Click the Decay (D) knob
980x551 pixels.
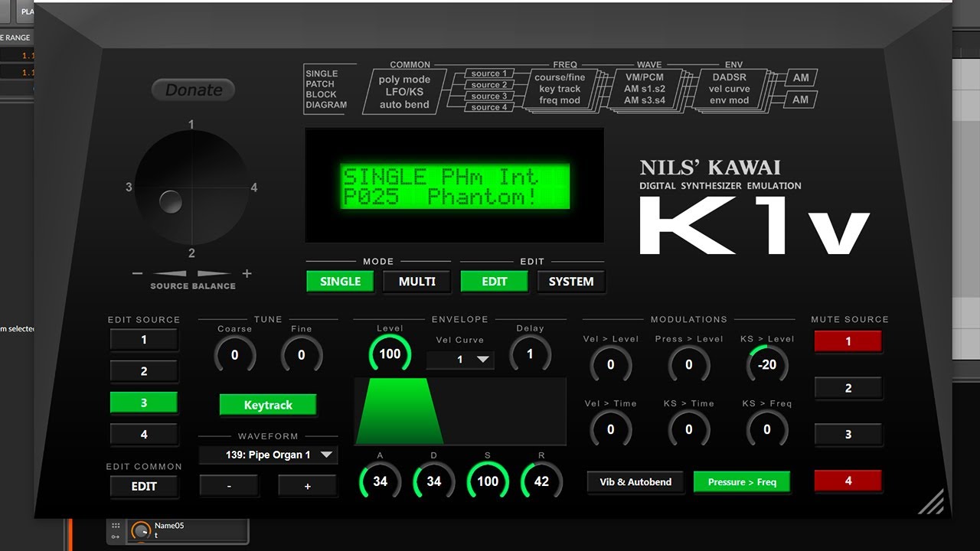[x=434, y=481]
